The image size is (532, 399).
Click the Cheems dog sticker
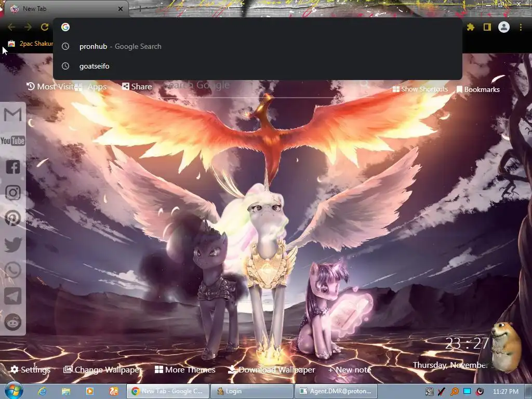[x=506, y=348]
